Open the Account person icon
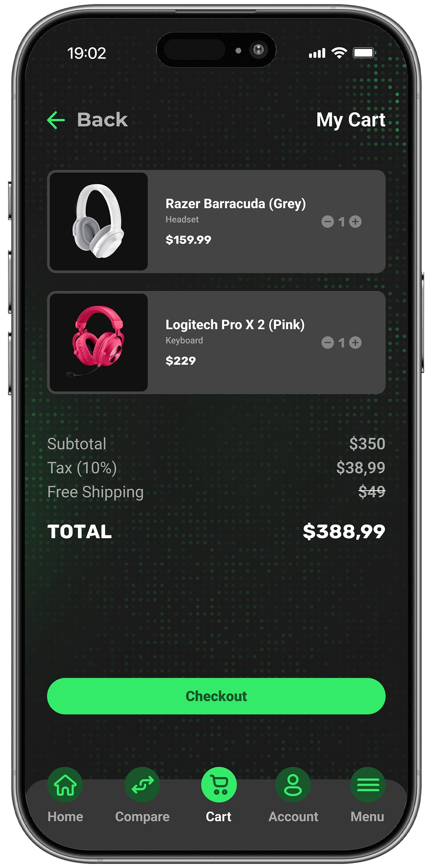 (293, 785)
